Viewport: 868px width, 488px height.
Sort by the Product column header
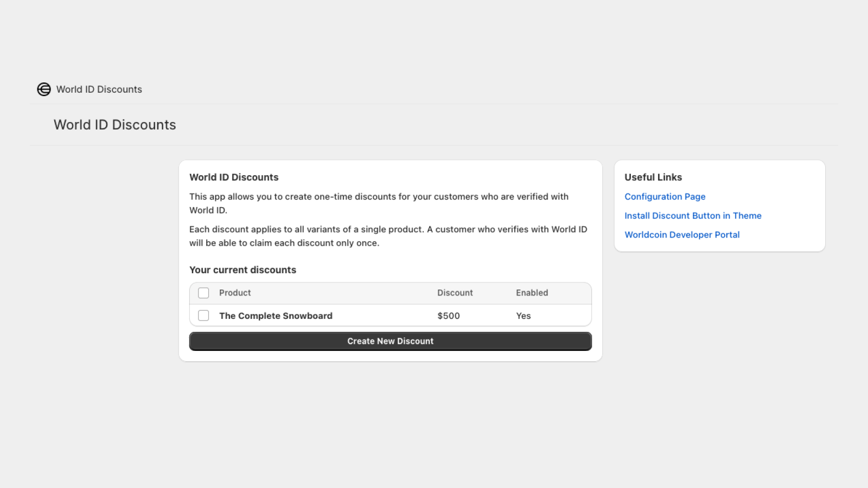(235, 293)
